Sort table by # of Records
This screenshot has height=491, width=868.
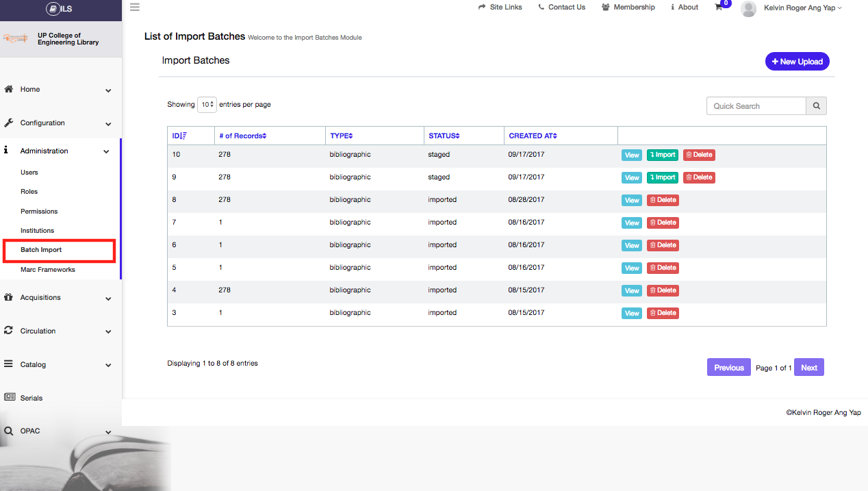(x=242, y=136)
